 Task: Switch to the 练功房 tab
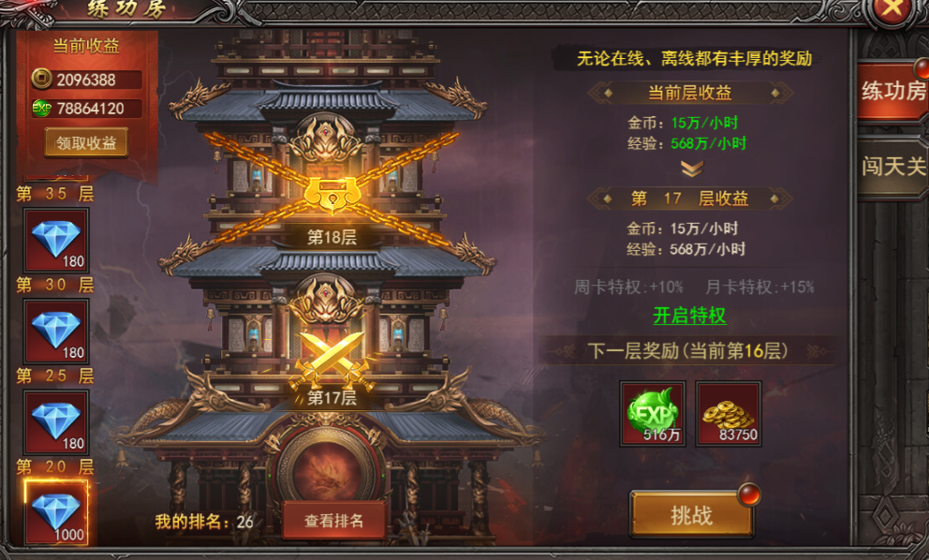[x=892, y=91]
